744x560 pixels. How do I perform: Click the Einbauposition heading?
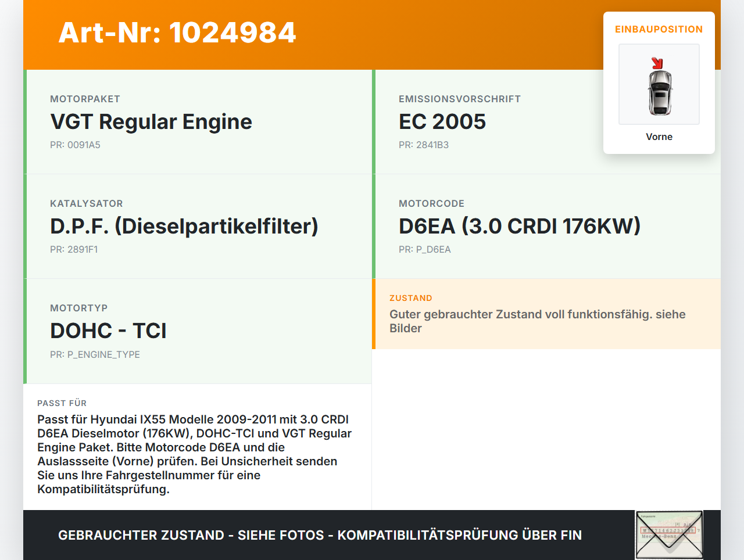(x=659, y=30)
